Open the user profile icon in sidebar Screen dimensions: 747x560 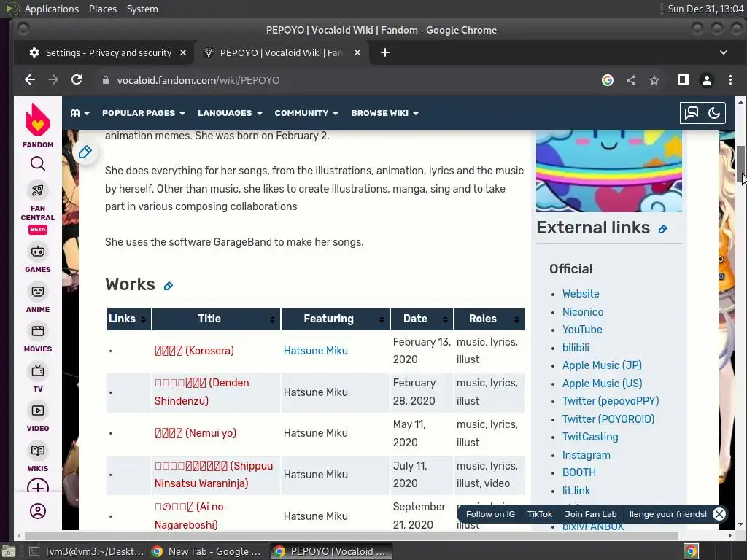click(38, 511)
